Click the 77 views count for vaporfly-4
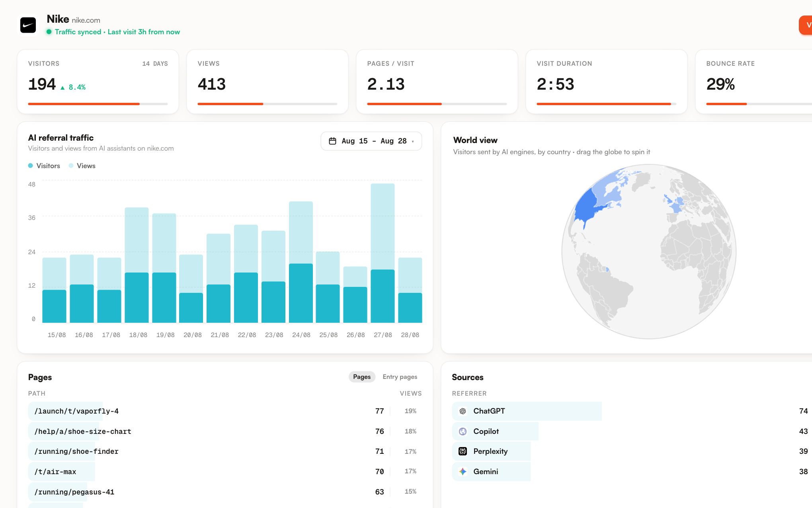The image size is (812, 508). click(380, 411)
